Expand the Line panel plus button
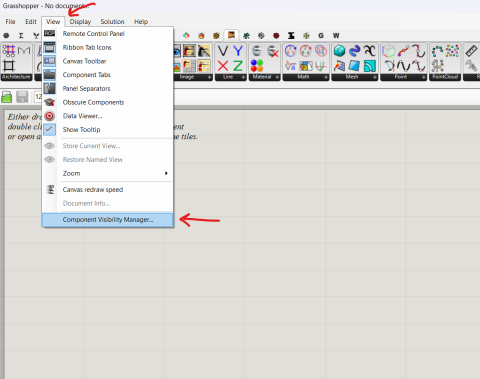The width and height of the screenshot is (480, 379). (243, 77)
